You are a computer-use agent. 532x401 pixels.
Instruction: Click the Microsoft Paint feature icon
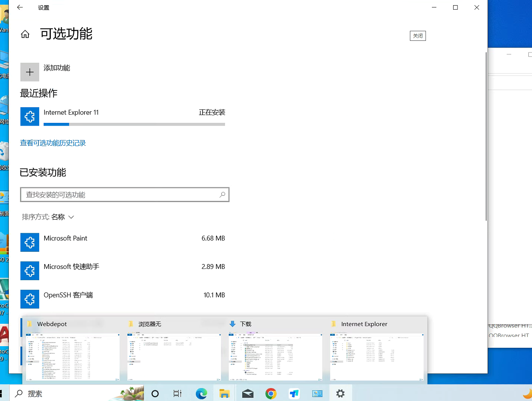[x=30, y=242]
